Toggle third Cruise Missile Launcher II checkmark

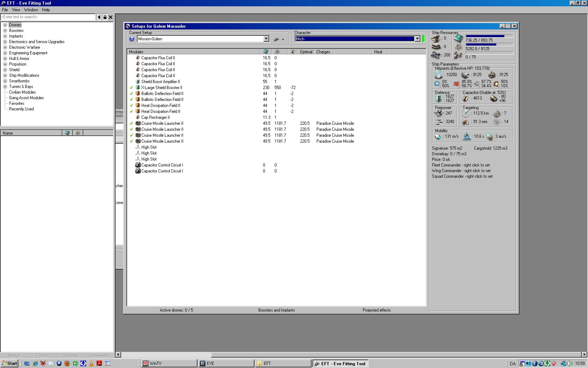point(132,135)
